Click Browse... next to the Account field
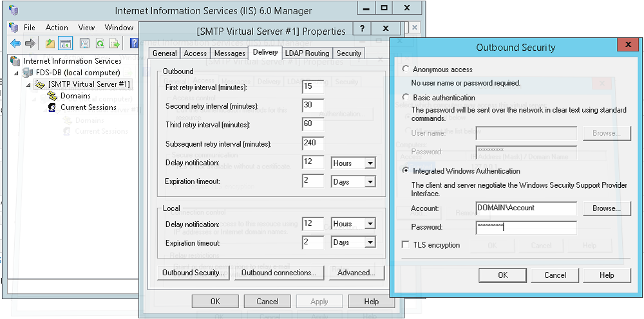Viewport: 644px width, 319px height. pos(606,208)
